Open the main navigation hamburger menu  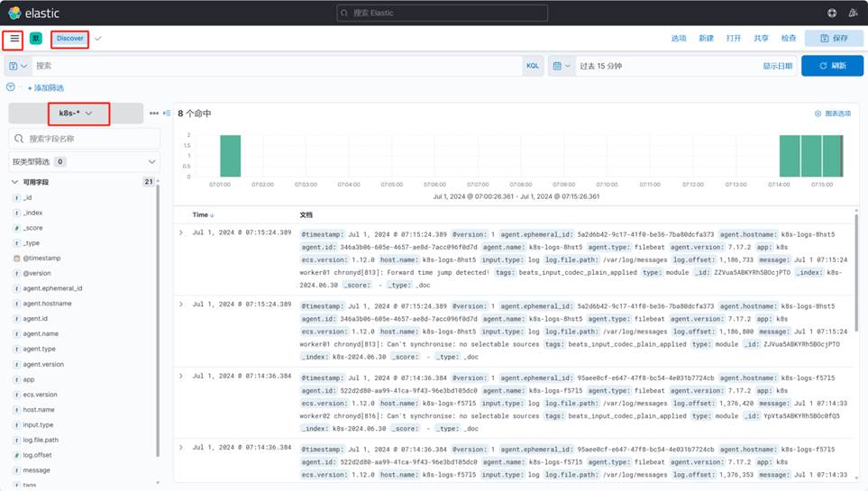14,39
